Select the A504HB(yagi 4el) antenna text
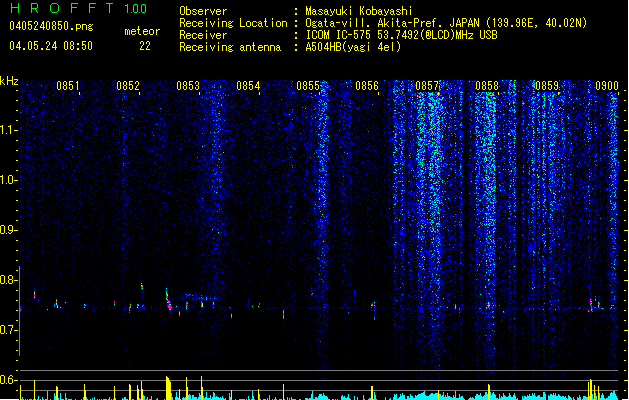Screen dimensions: 629x400 (x=353, y=47)
